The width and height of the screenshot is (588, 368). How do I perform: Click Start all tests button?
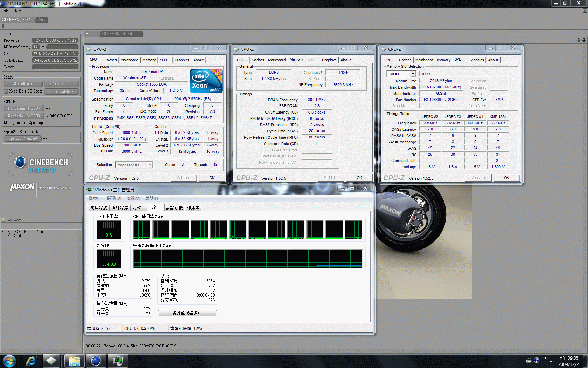[x=23, y=84]
